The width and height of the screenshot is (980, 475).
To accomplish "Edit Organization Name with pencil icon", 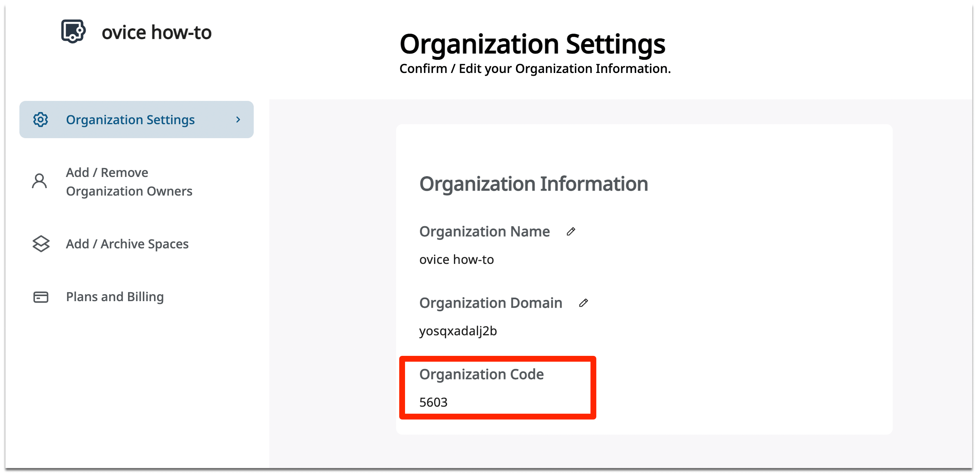I will click(571, 232).
